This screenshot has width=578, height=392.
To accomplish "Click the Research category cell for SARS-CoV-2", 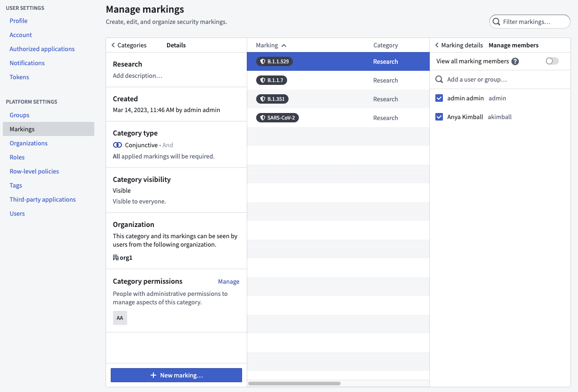I will click(x=386, y=118).
